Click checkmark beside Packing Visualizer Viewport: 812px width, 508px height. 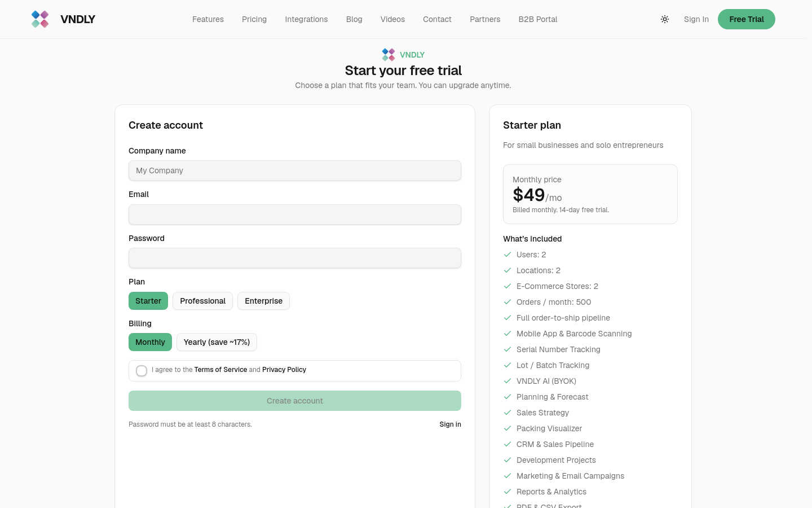pos(507,428)
